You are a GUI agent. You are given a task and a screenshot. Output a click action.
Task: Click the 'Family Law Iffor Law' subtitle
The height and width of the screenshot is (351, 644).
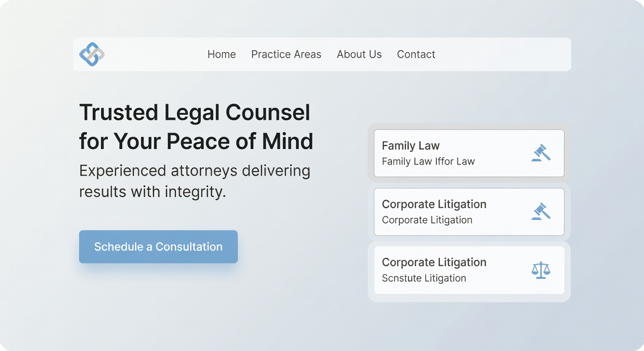click(x=428, y=161)
